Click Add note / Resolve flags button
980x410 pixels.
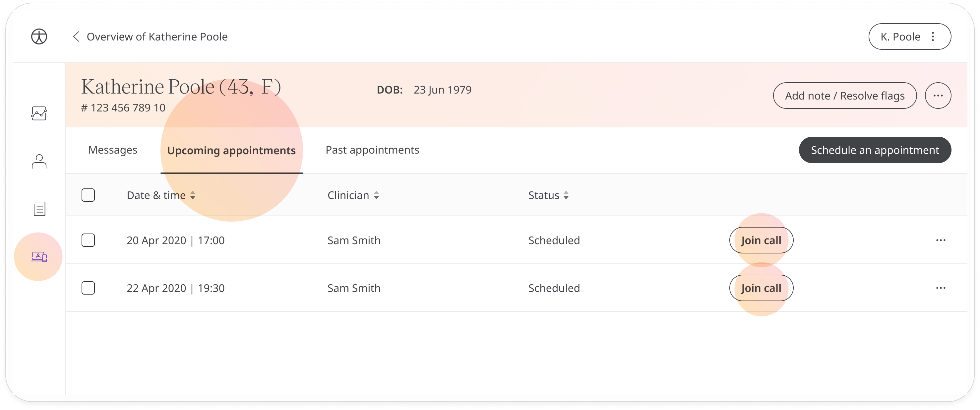[x=845, y=96]
